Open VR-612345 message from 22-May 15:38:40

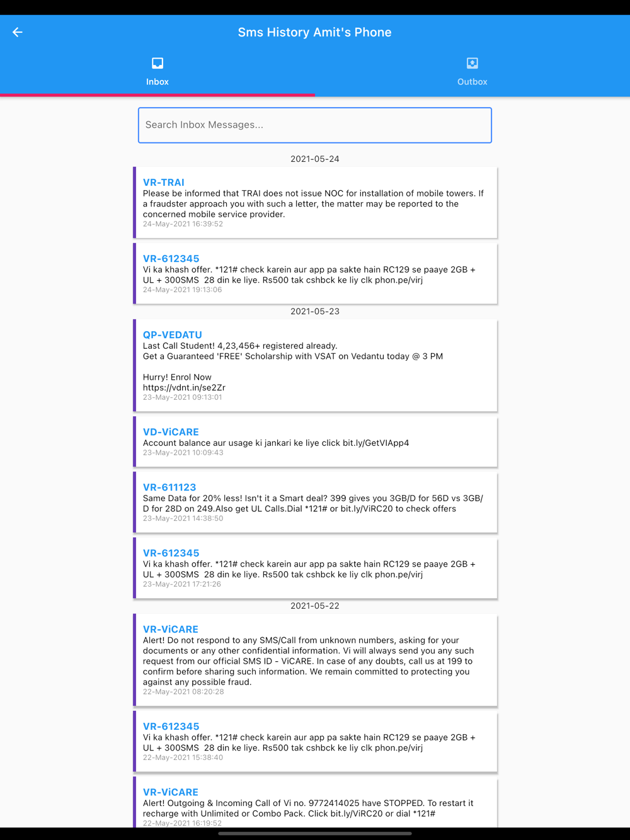click(x=316, y=742)
